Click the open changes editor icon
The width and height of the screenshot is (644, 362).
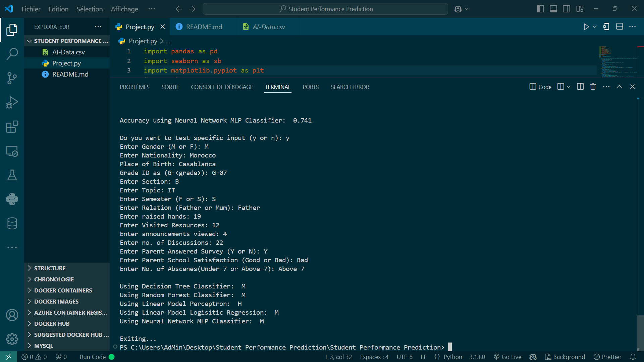pos(606,27)
